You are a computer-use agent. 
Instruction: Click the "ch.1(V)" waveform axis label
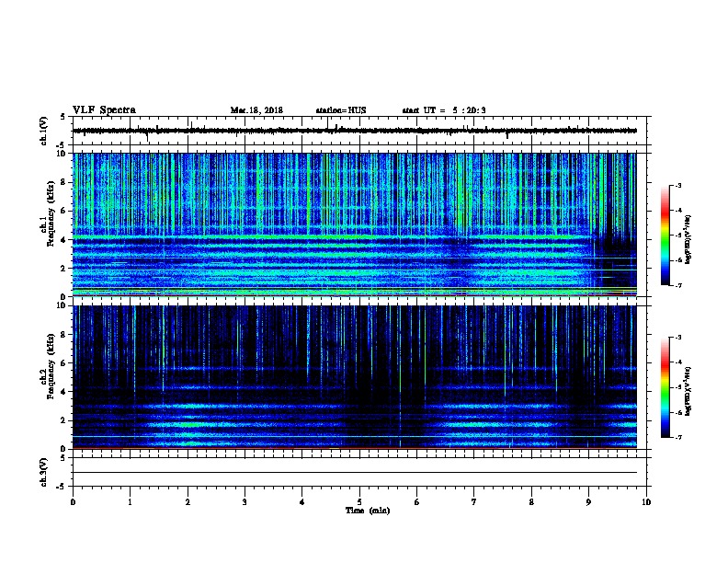click(x=44, y=131)
